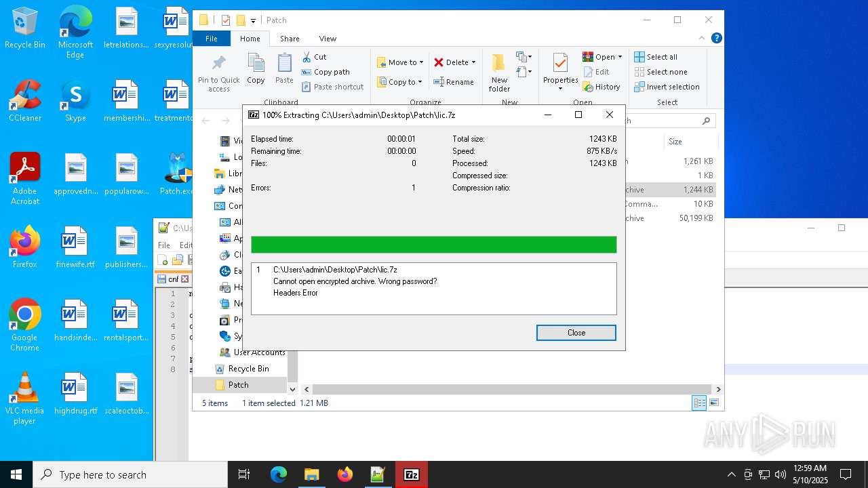Open Explorer Help question mark icon

716,39
